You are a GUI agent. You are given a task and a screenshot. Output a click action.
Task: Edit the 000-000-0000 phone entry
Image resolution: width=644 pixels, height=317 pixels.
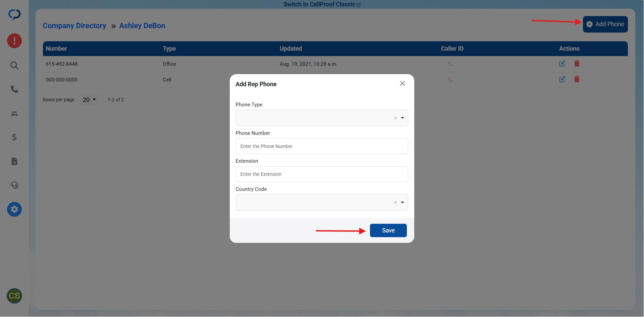click(x=562, y=79)
